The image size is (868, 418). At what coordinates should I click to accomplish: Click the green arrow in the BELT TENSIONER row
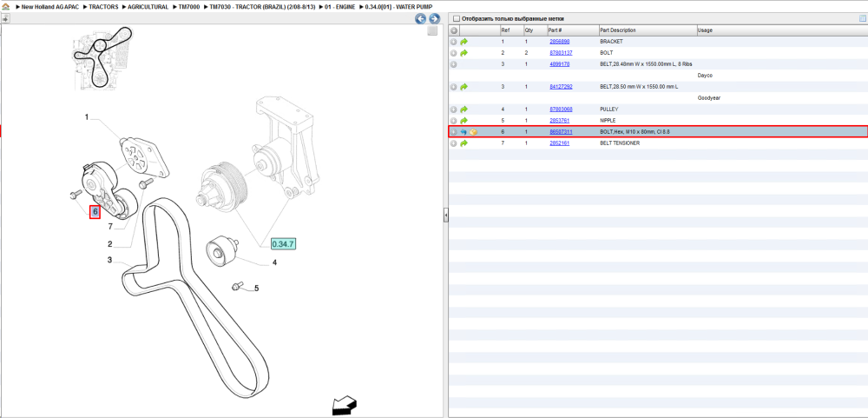[x=464, y=143]
